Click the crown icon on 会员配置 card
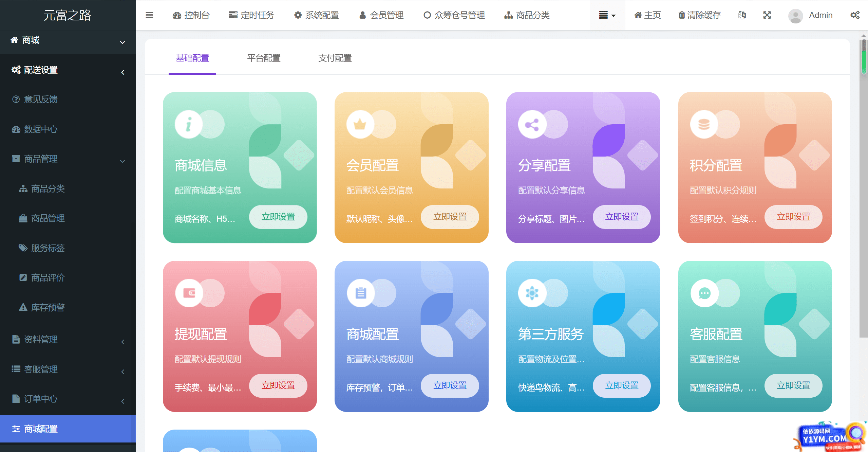This screenshot has width=868, height=452. coord(360,124)
